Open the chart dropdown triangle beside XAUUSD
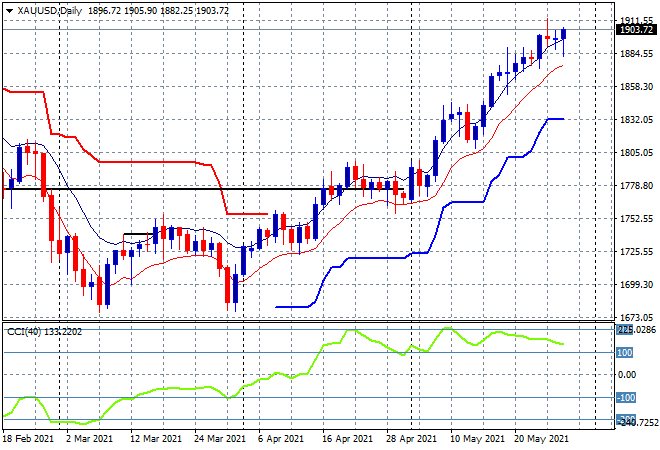The width and height of the screenshot is (660, 450). [x=9, y=11]
